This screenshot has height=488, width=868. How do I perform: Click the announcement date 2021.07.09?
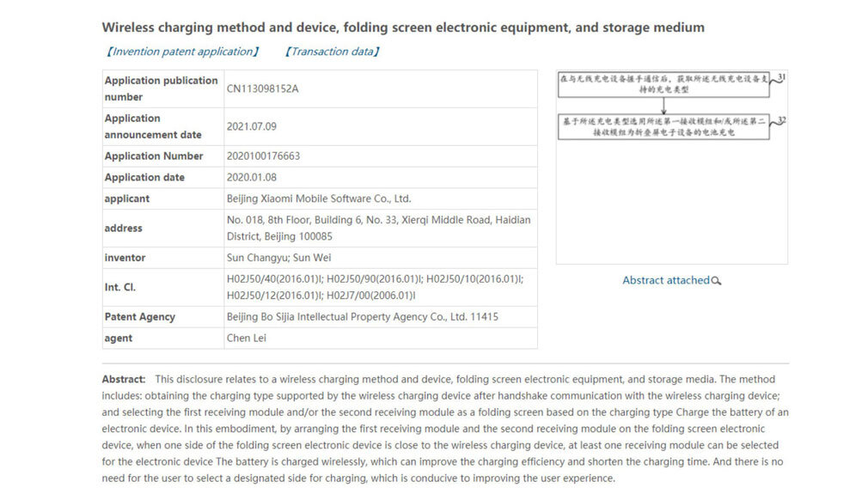251,126
